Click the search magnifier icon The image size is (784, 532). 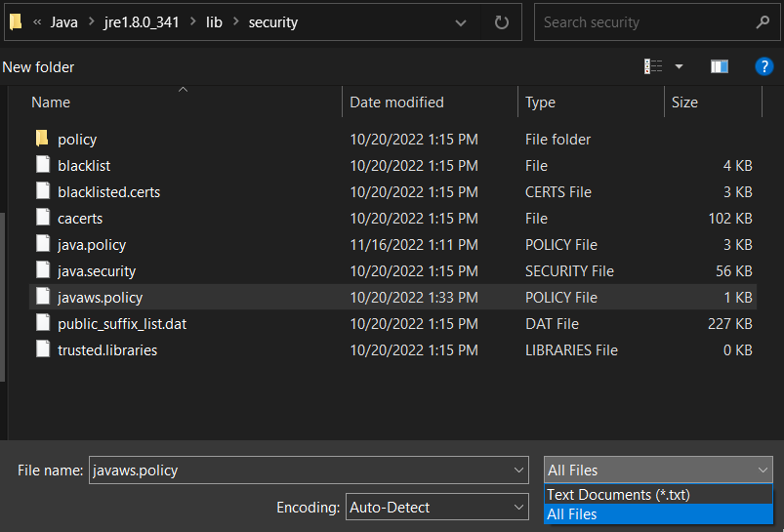tap(763, 22)
